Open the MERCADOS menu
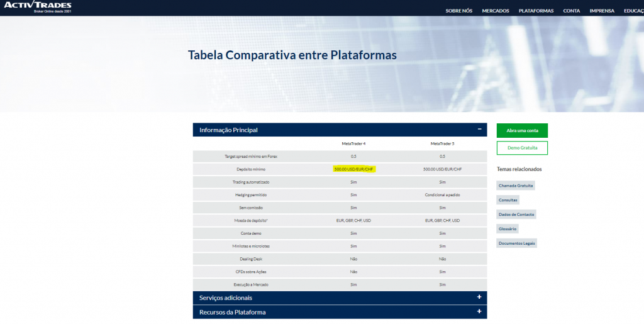The height and width of the screenshot is (324, 644). [x=496, y=11]
